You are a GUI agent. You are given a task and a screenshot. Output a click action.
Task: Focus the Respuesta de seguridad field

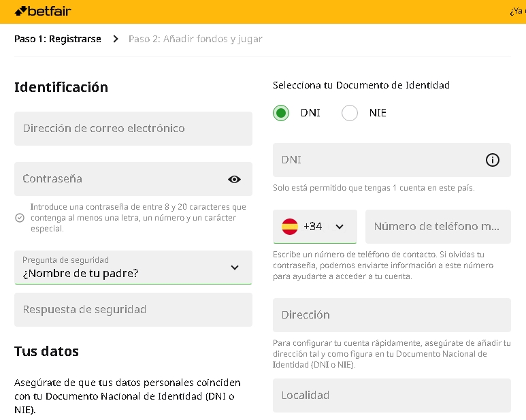pyautogui.click(x=133, y=310)
